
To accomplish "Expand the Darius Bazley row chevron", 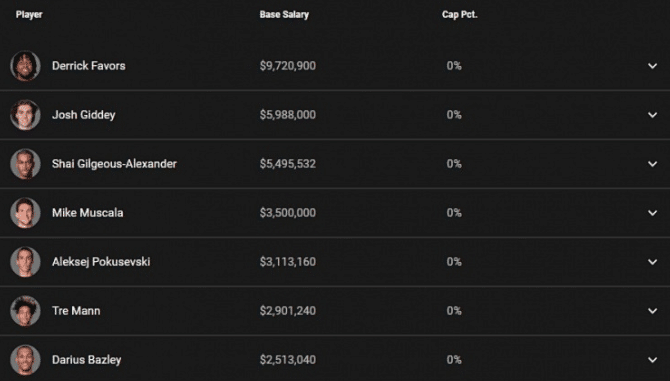I will [x=652, y=360].
